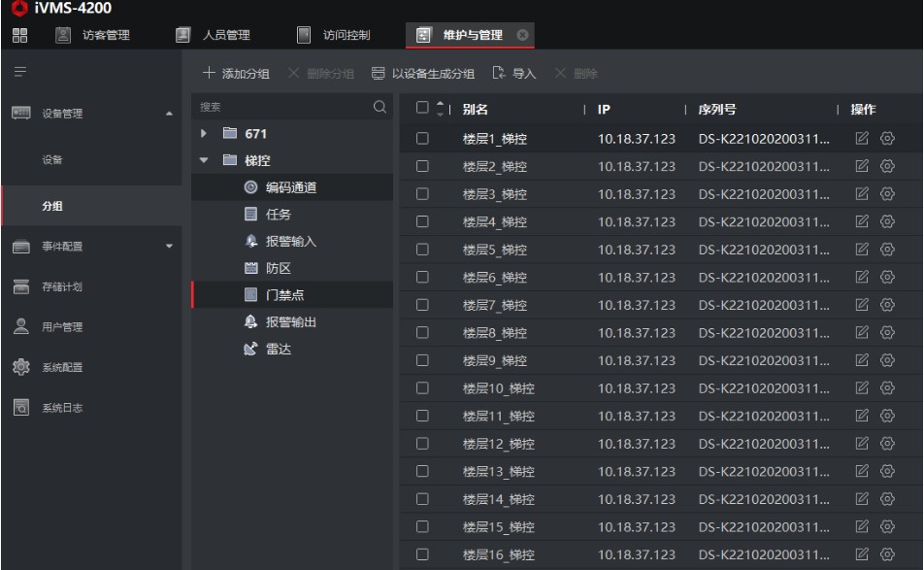Edit 楼层8_梯控 with the pencil icon
The image size is (924, 570).
[862, 332]
